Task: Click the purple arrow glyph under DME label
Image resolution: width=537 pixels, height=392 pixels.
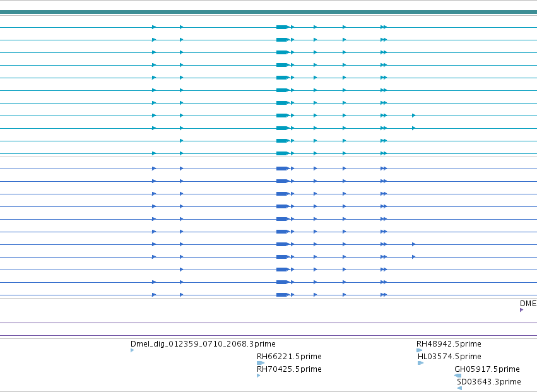Action: (522, 310)
